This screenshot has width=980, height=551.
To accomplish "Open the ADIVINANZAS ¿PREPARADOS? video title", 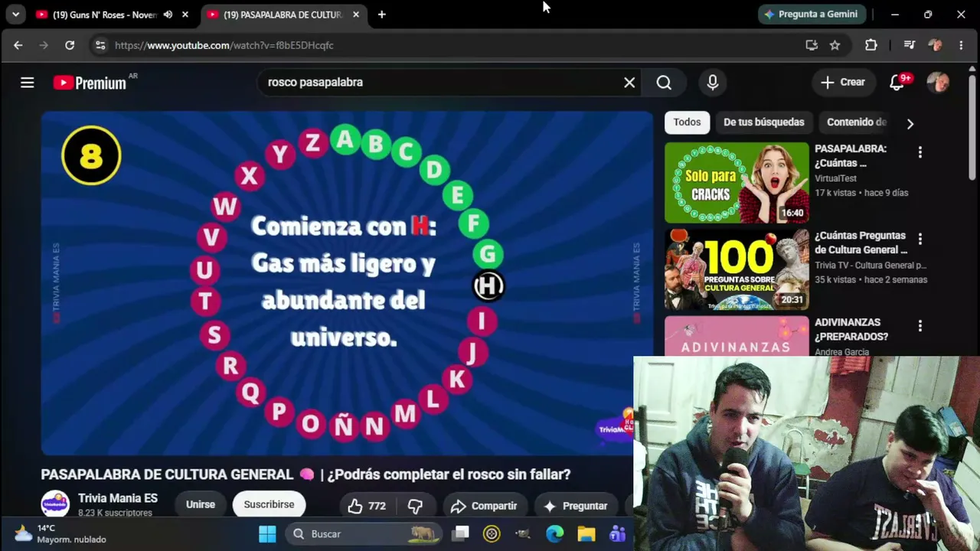I will (851, 330).
